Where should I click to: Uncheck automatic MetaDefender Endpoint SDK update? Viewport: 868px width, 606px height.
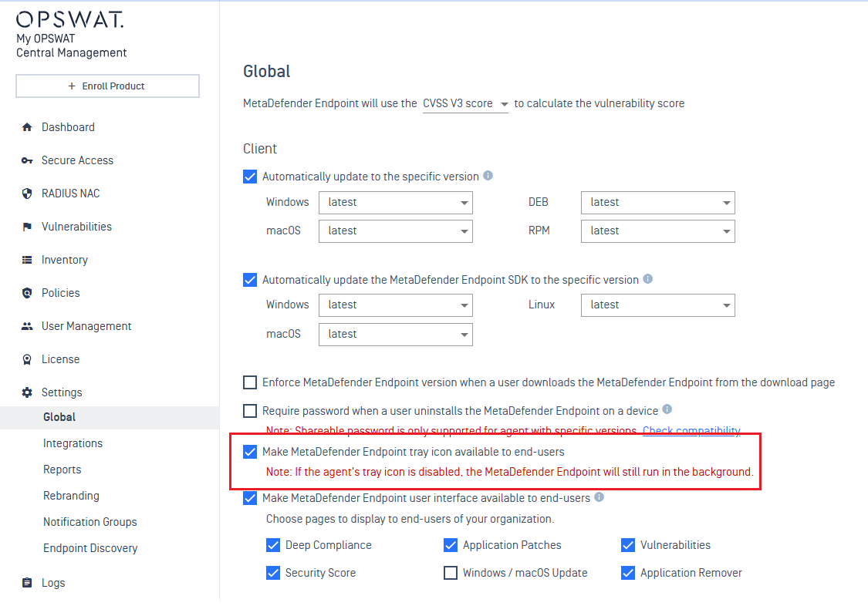pos(250,280)
